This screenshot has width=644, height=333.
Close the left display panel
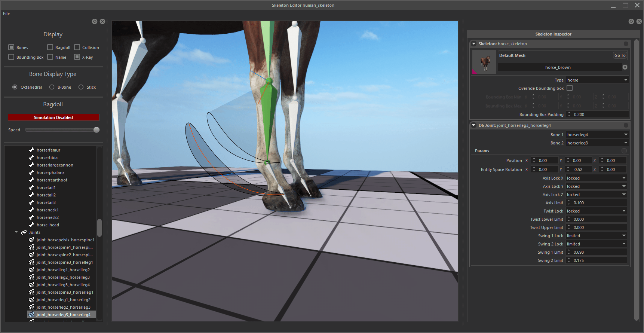coord(102,22)
